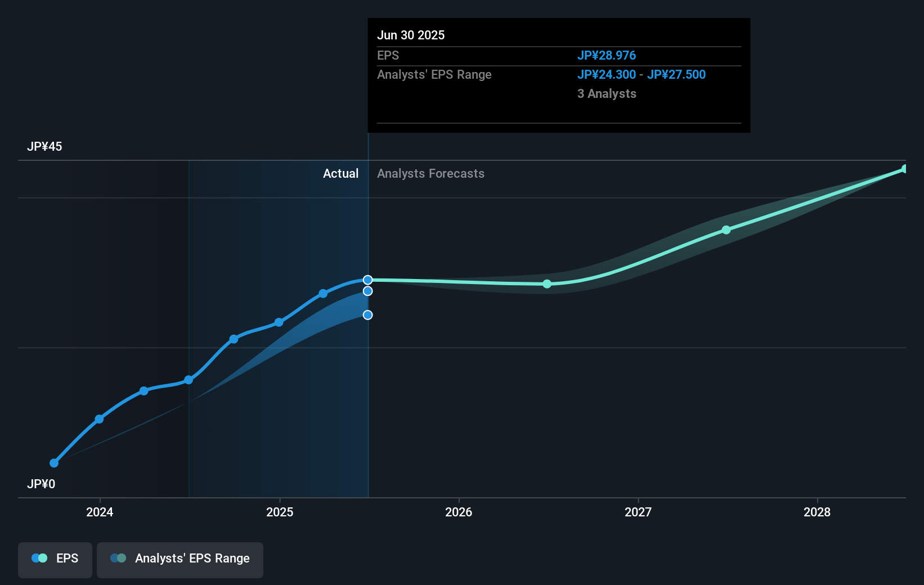The width and height of the screenshot is (924, 585).
Task: Toggle the EPS series visibility in the legend
Action: 55,560
